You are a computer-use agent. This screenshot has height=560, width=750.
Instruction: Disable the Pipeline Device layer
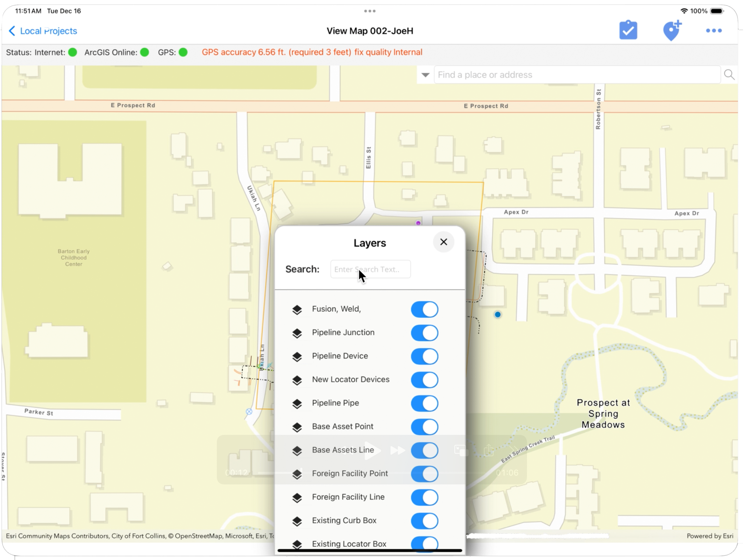(x=424, y=356)
